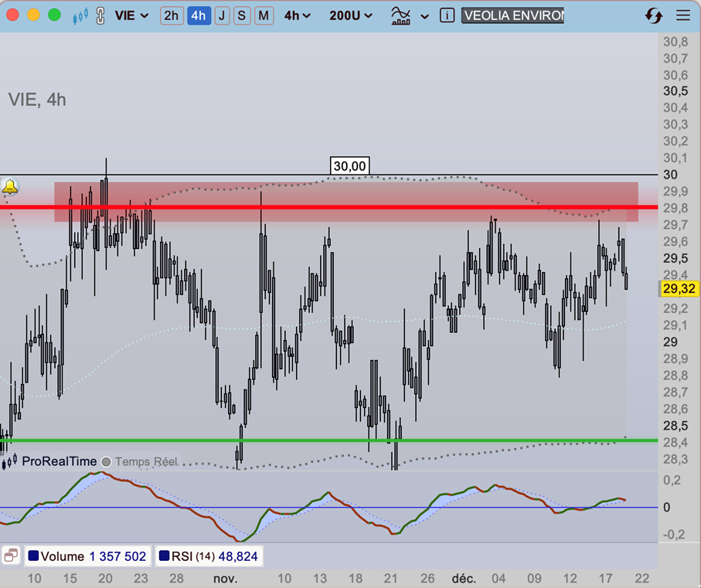
Task: Click the refresh sync arrows icon
Action: [653, 16]
